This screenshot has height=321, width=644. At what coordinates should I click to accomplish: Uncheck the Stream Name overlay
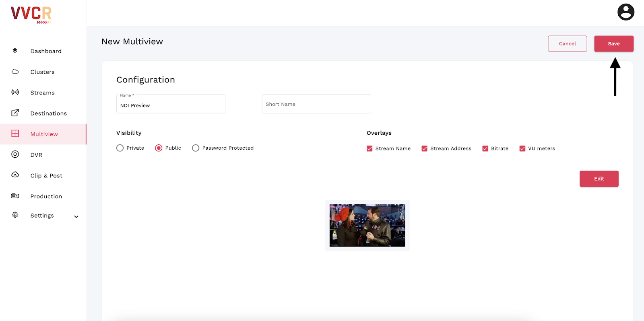[369, 148]
